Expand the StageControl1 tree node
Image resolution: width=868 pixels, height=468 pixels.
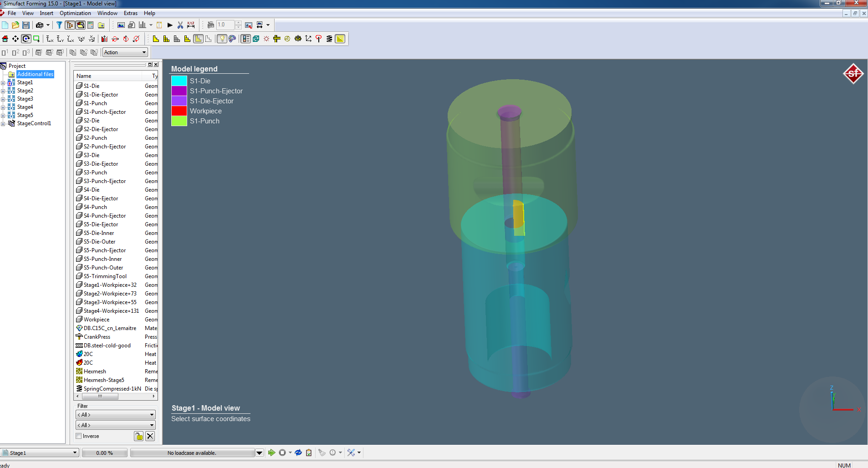[x=3, y=124]
